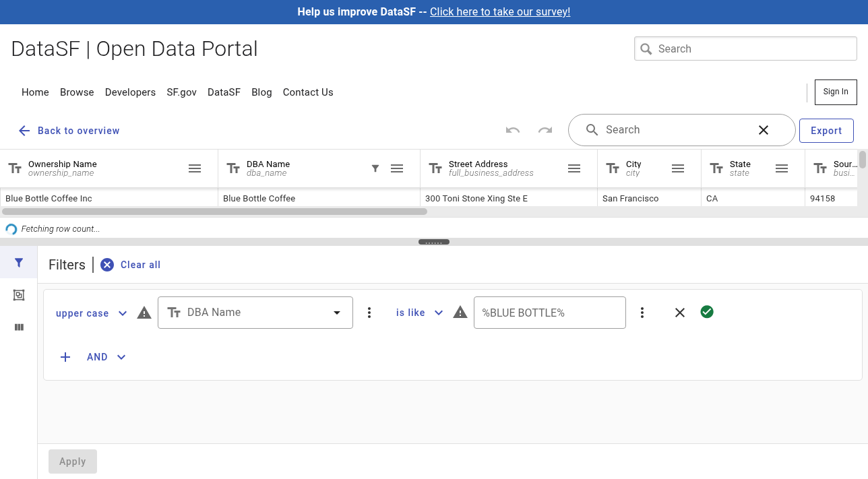868x479 pixels.
Task: Open the group/aggregate sidebar icon
Action: click(19, 295)
